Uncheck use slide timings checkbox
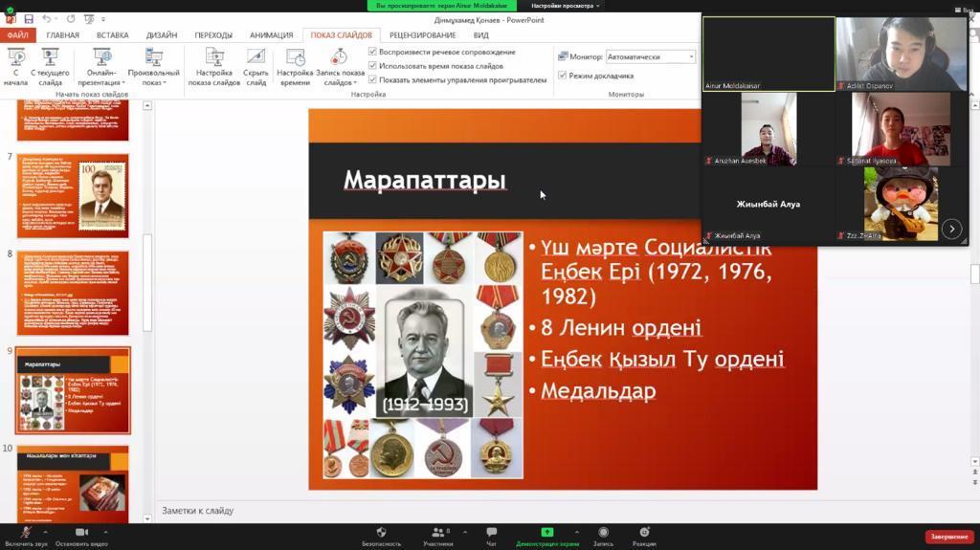This screenshot has height=550, width=980. point(372,66)
